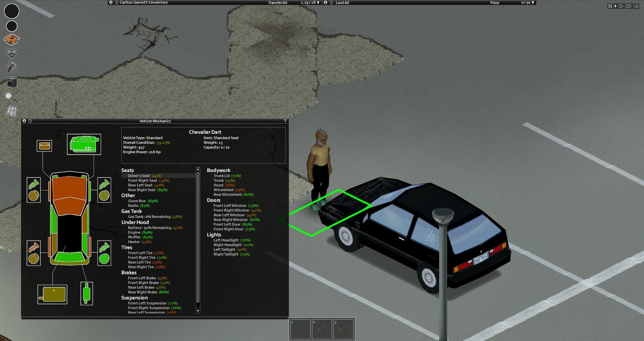Open the world map icon
644x341 pixels.
12,111
